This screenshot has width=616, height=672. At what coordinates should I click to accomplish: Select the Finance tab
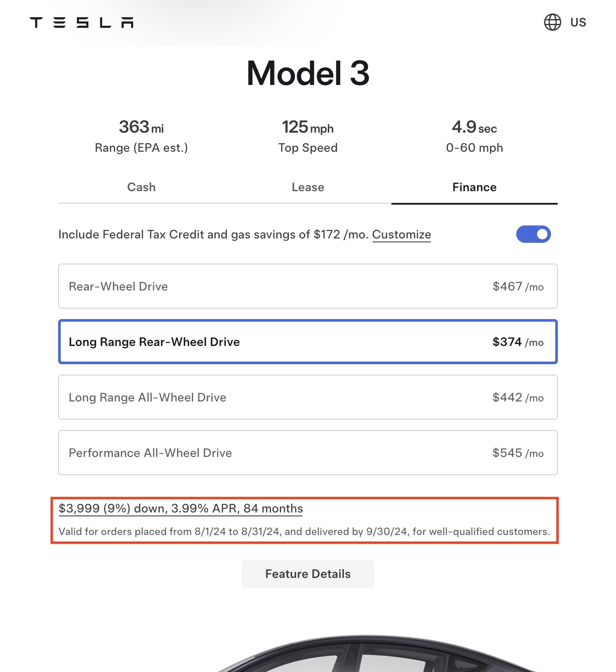pyautogui.click(x=475, y=187)
